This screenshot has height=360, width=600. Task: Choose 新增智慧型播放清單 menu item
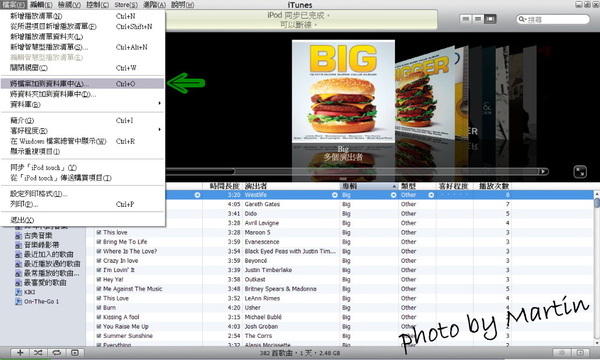point(82,47)
